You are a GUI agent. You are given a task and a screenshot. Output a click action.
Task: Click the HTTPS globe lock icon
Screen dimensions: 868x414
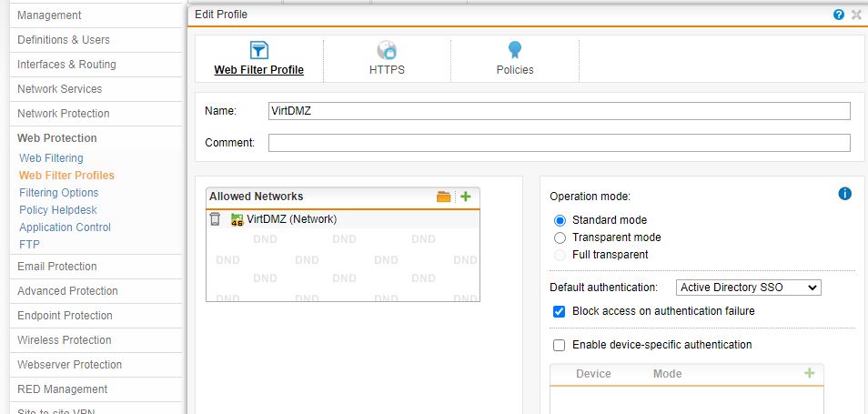pos(387,50)
